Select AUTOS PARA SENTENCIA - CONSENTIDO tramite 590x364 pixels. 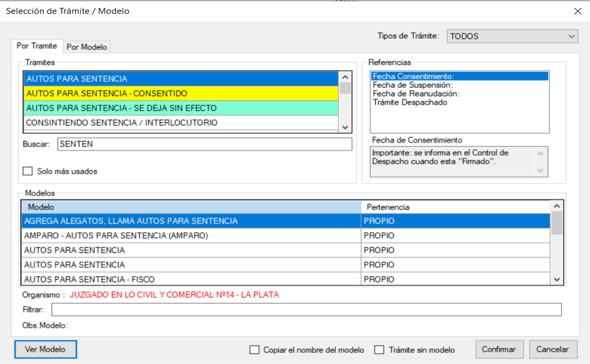[180, 94]
